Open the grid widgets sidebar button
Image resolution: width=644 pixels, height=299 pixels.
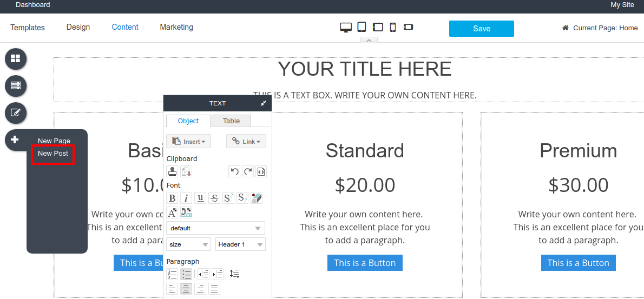pyautogui.click(x=16, y=58)
